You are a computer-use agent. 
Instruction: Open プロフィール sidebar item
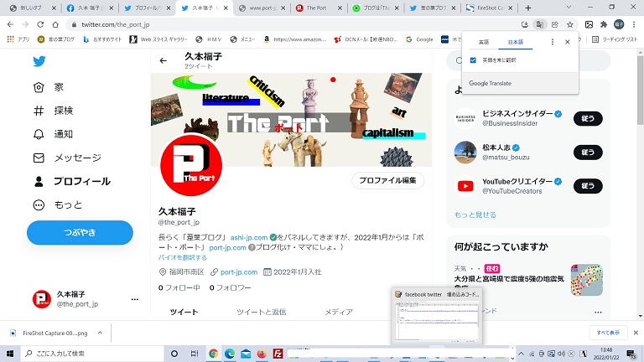click(x=71, y=181)
